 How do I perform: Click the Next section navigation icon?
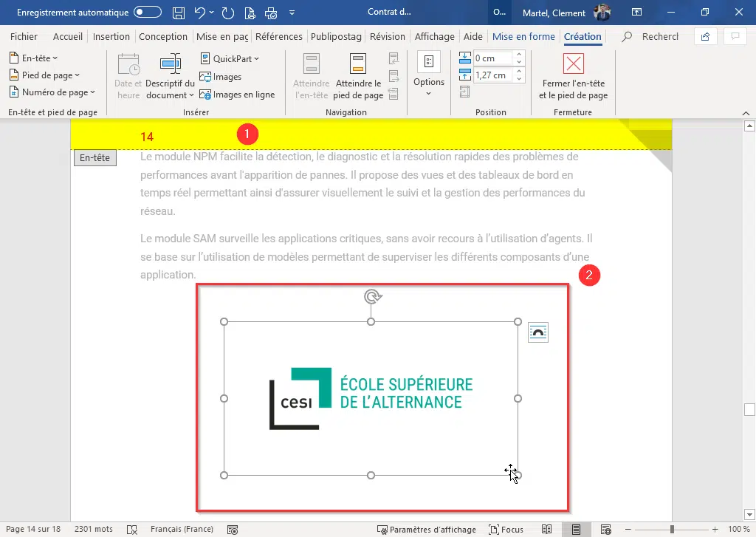click(394, 76)
